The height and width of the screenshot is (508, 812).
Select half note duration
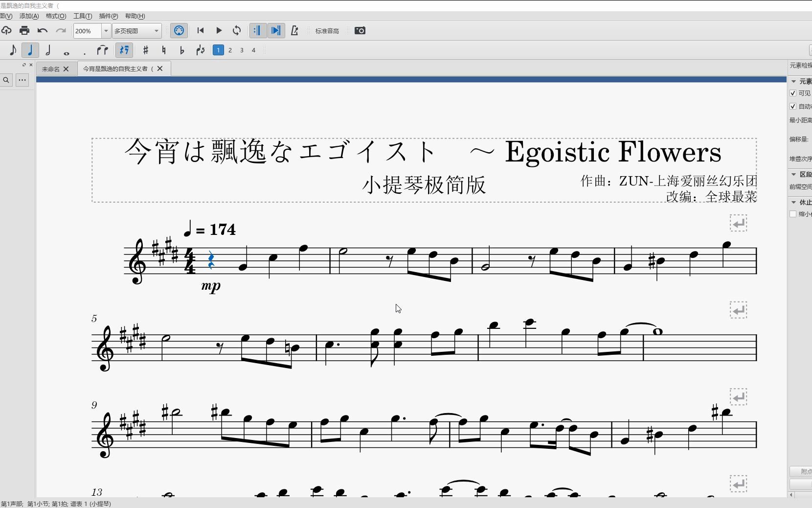(48, 50)
